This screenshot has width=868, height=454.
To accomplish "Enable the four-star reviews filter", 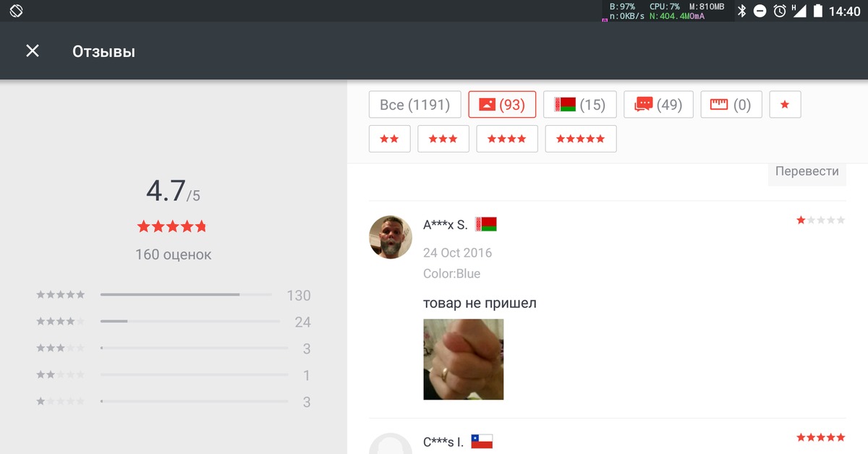I will (507, 138).
